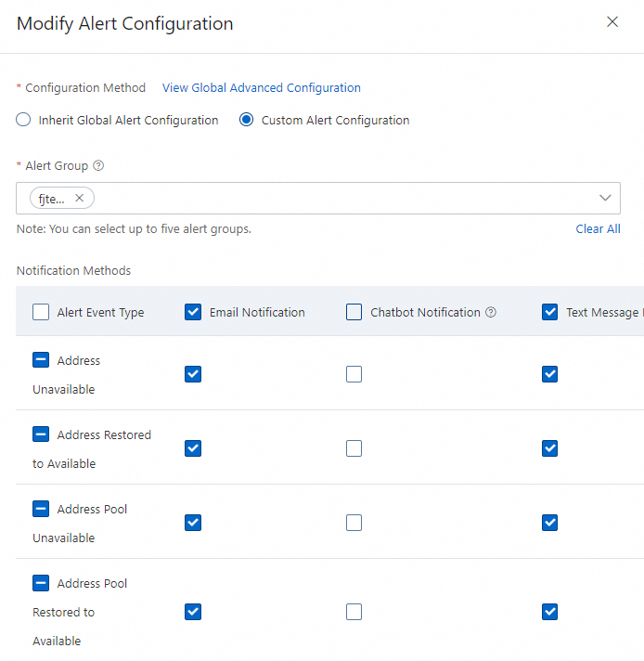This screenshot has height=661, width=644.
Task: Close the Modify Alert Configuration dialog
Action: [x=612, y=22]
